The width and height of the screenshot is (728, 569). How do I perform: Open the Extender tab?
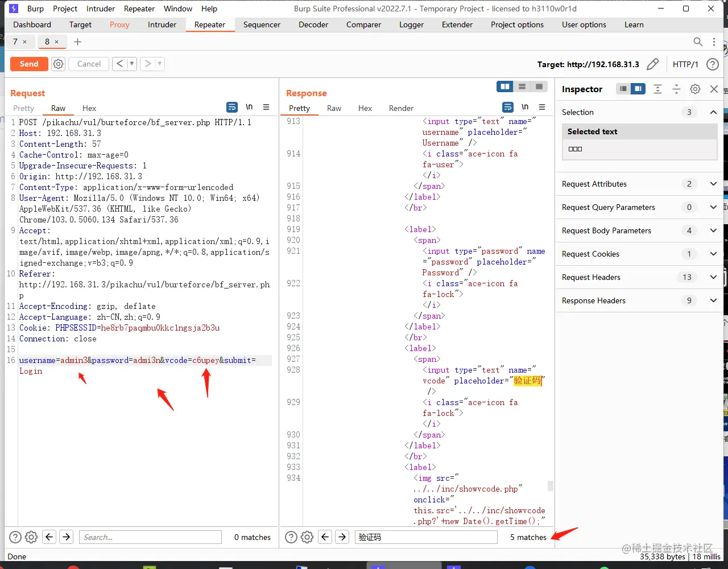(x=457, y=24)
